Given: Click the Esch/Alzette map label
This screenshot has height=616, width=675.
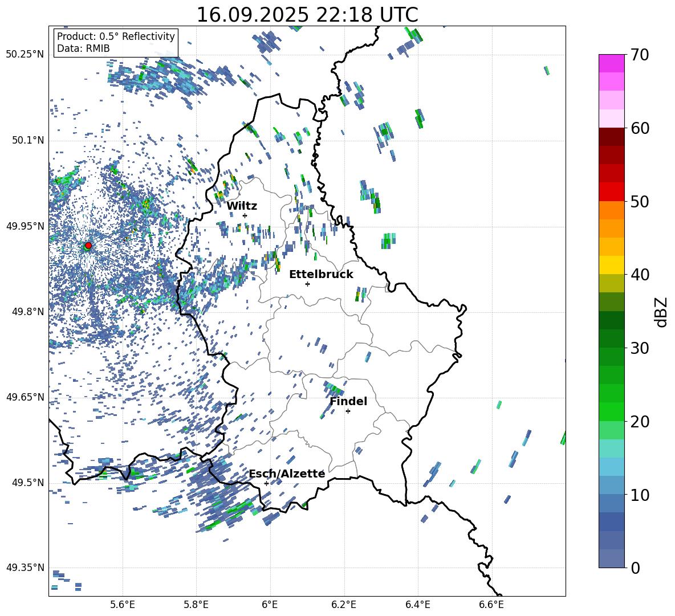Looking at the screenshot, I should click(287, 474).
